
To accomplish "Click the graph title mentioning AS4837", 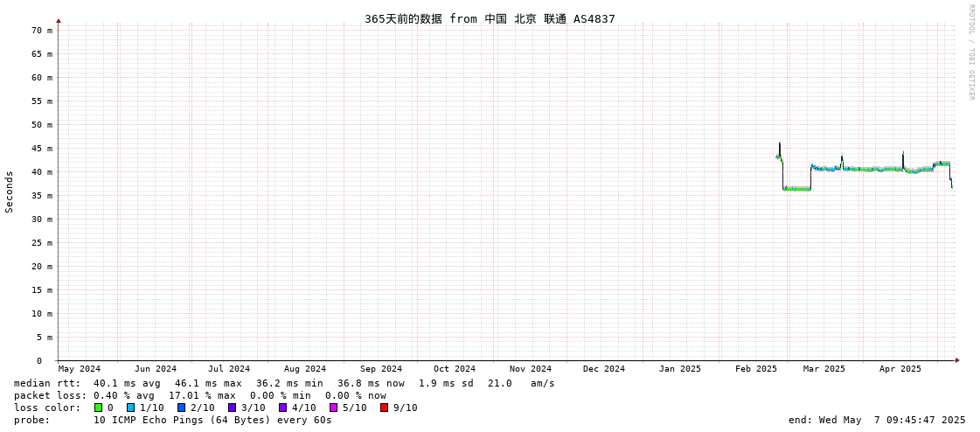I will click(490, 18).
